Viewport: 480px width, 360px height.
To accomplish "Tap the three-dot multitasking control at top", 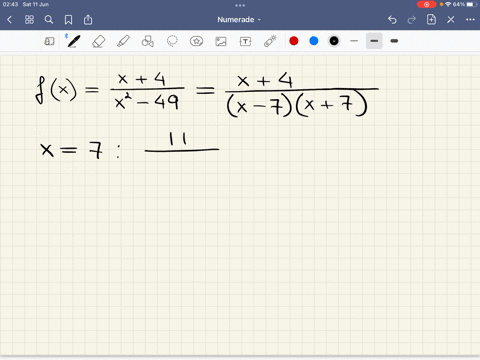I will (240, 5).
